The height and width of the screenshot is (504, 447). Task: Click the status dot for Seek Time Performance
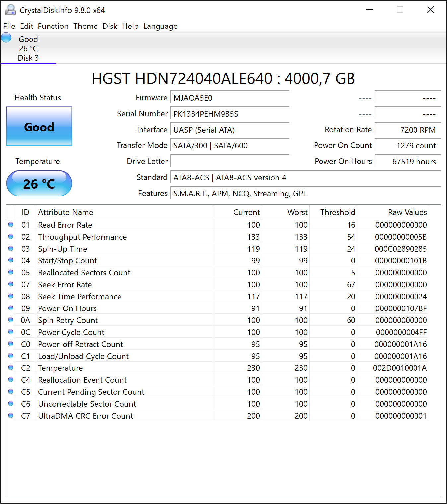click(11, 296)
